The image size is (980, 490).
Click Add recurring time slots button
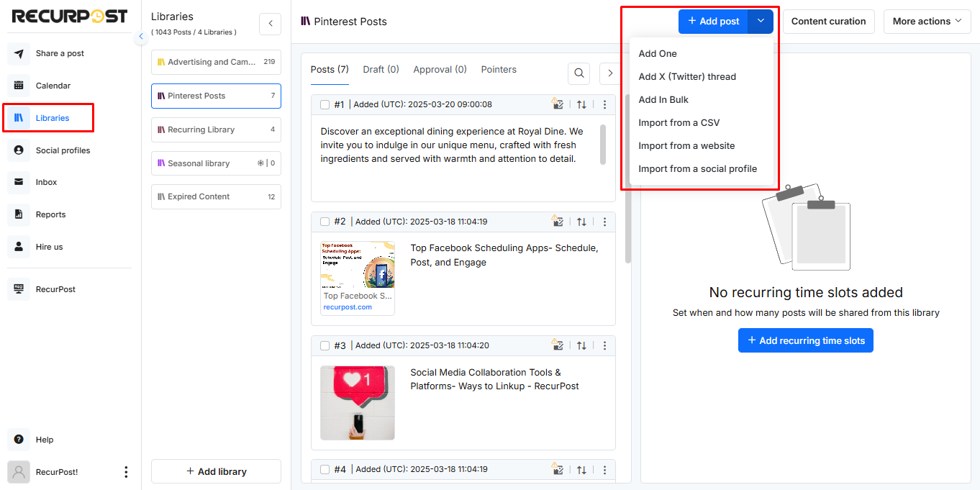805,340
